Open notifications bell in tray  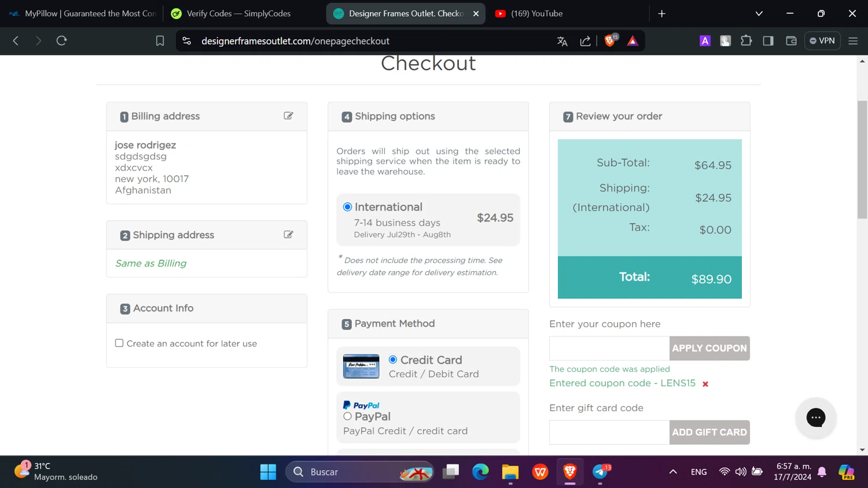pos(822,472)
